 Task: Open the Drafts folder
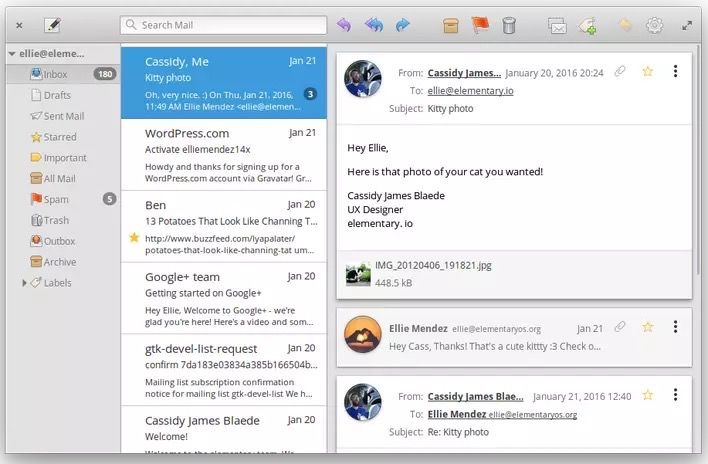pos(62,95)
